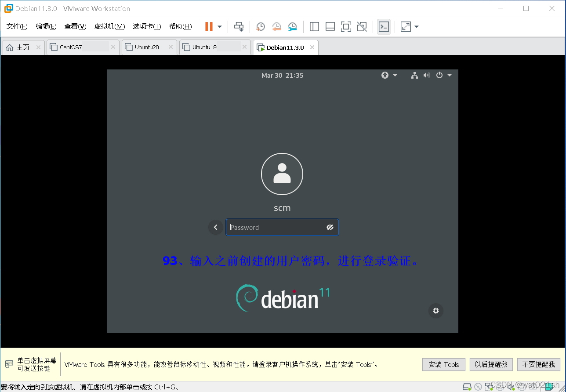
Task: Revert VM to previous snapshot
Action: [x=276, y=27]
